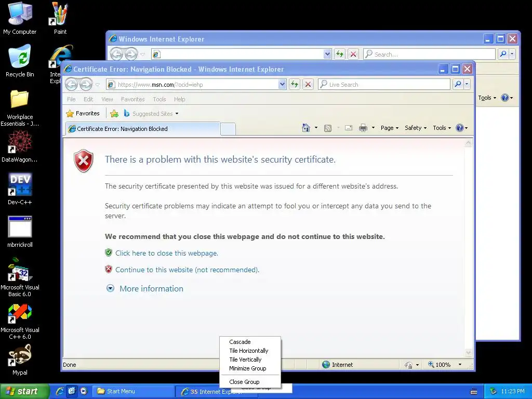
Task: Click the Start button
Action: coord(24,391)
